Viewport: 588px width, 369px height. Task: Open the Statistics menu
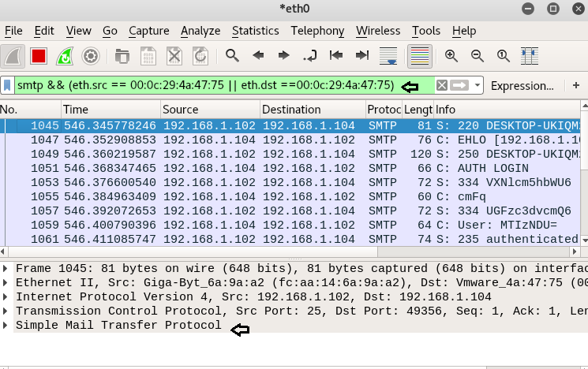tap(256, 31)
